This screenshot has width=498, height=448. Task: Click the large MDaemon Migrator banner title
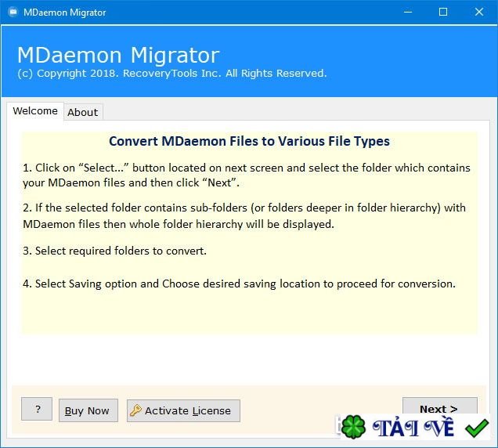click(118, 55)
